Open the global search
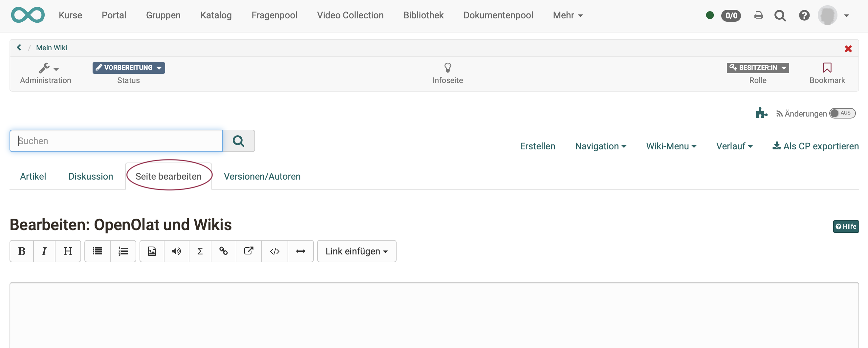Image resolution: width=868 pixels, height=348 pixels. (780, 15)
